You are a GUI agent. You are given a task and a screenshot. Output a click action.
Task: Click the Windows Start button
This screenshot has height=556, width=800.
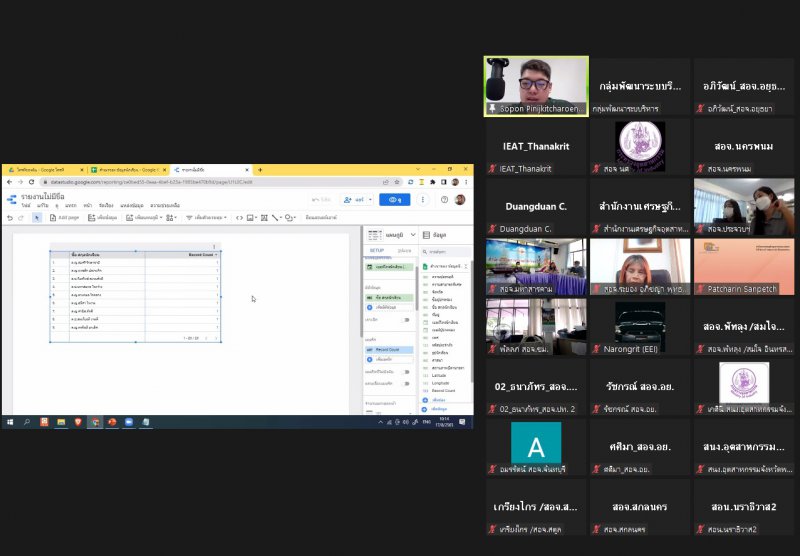[7, 423]
